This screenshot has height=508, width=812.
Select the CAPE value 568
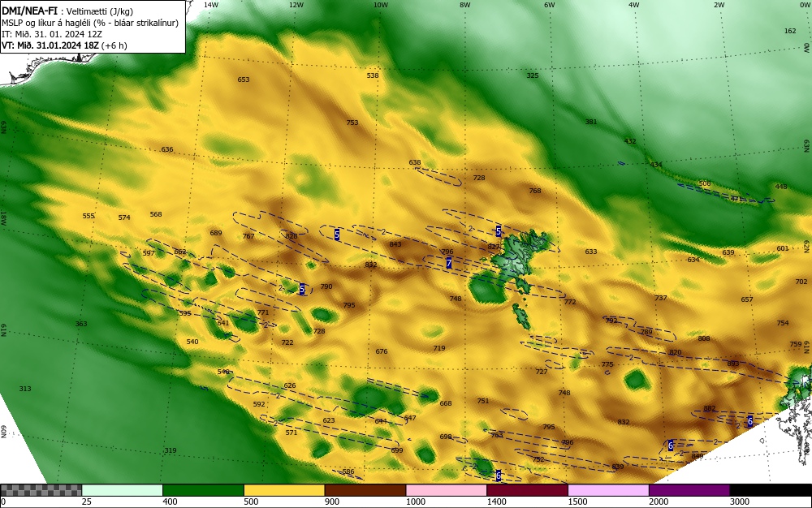click(x=156, y=214)
